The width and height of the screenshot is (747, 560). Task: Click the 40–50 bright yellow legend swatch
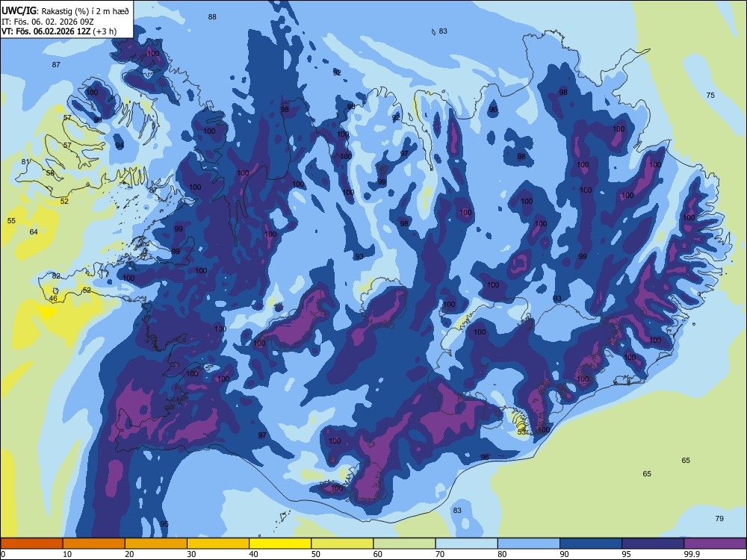(x=280, y=544)
